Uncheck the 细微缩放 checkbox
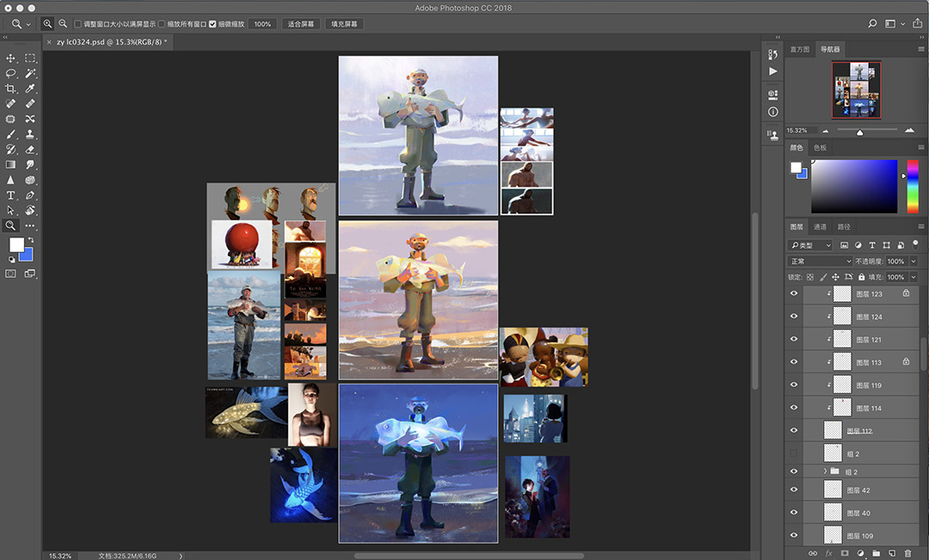929x560 pixels. click(x=212, y=24)
